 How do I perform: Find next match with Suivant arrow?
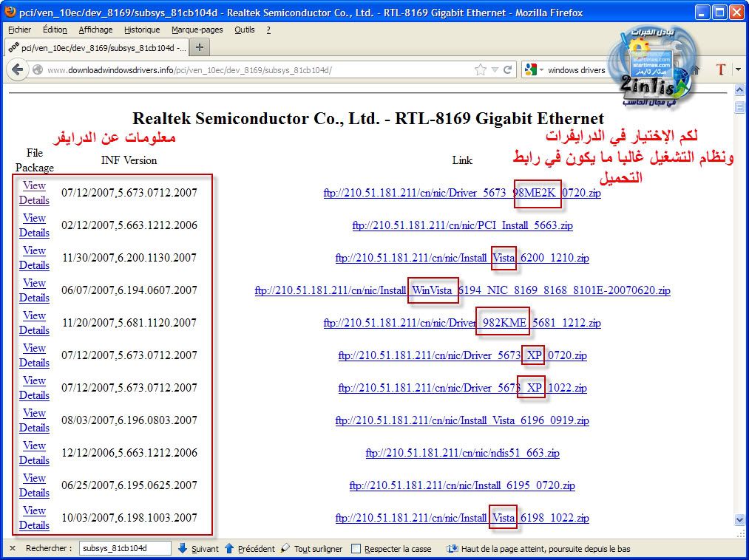click(x=197, y=548)
